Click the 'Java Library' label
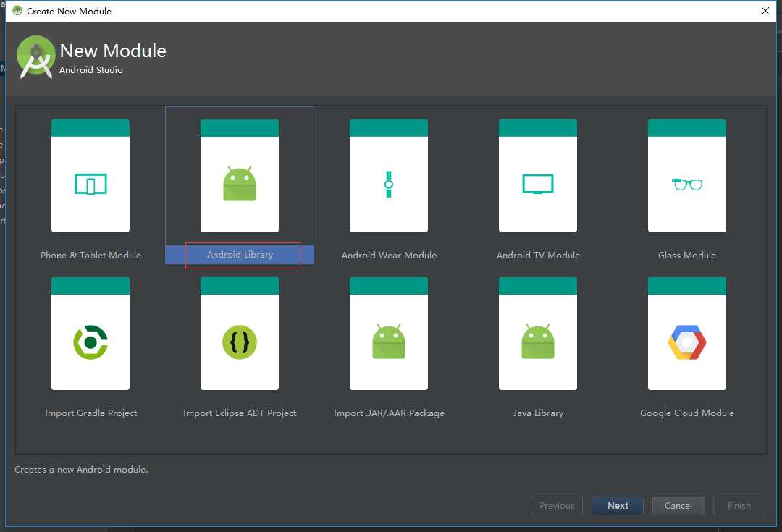The width and height of the screenshot is (782, 532). pyautogui.click(x=538, y=413)
